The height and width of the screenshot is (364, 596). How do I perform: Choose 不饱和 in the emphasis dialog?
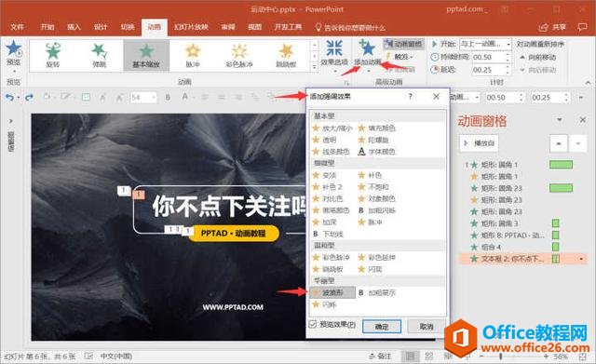(x=373, y=187)
